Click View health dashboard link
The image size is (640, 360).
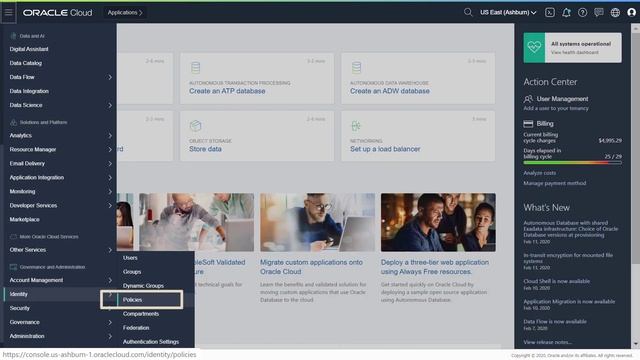575,52
